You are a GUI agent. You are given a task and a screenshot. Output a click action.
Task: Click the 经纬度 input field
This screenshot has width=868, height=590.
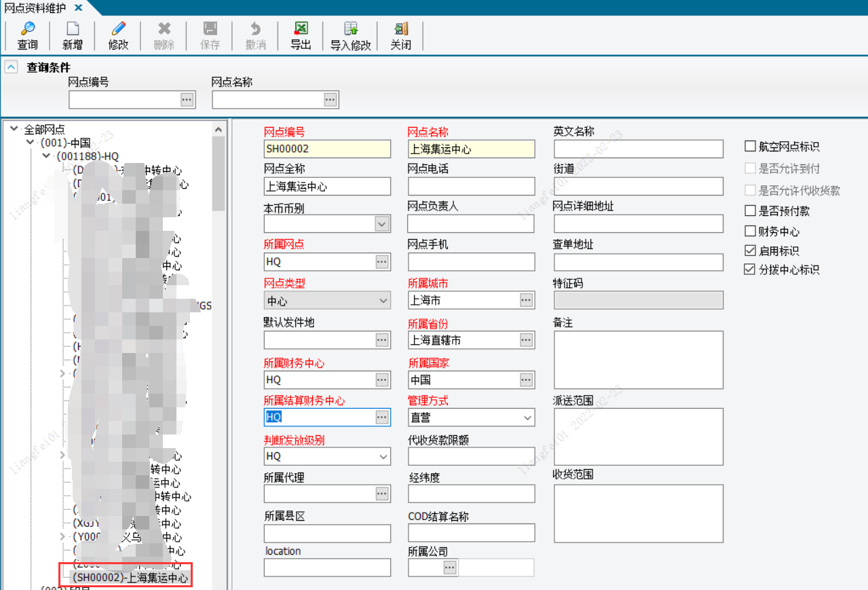pos(471,494)
